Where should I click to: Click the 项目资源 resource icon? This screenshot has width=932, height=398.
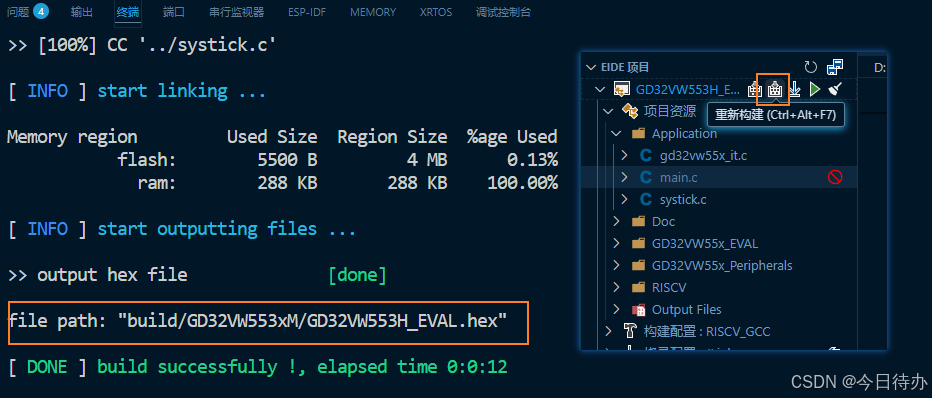(629, 110)
